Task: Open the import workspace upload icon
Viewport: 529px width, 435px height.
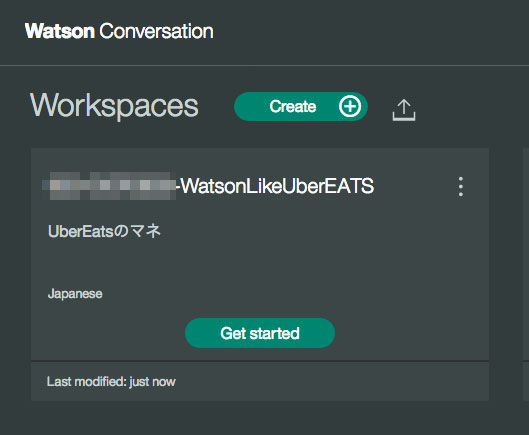Action: [404, 110]
